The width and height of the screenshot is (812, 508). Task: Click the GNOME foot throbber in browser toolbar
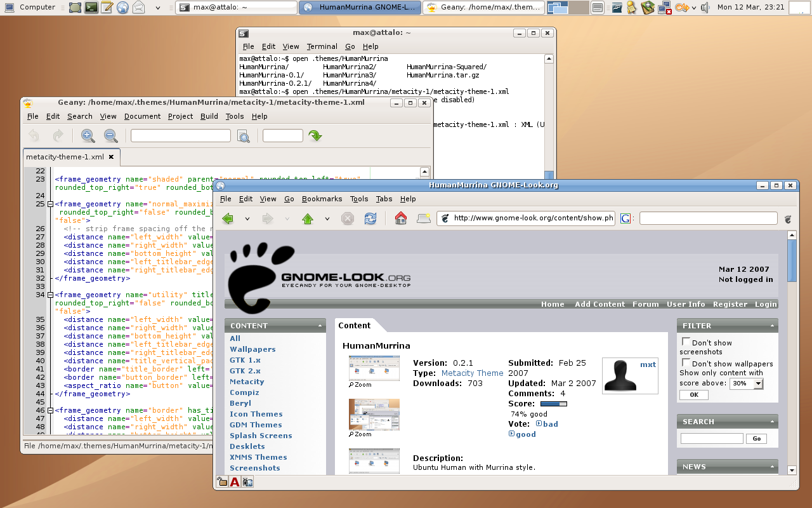tap(788, 219)
